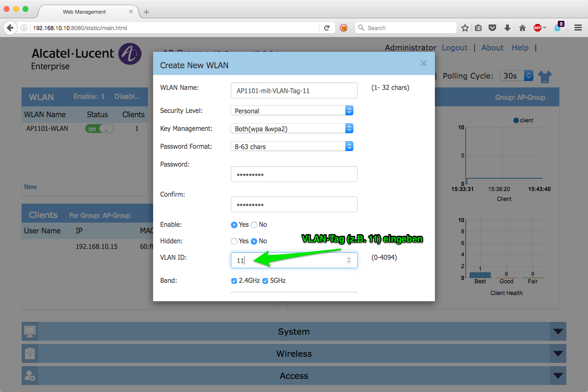Open the Firefox hamburger menu
588x392 pixels.
(578, 28)
